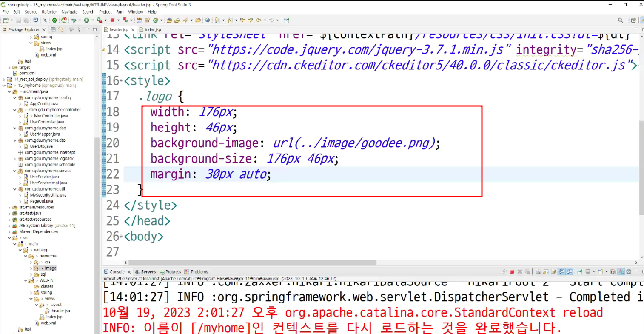Expand the com.gdu.myhome.logback package
Screen dimensions: 644x334
click(x=14, y=158)
